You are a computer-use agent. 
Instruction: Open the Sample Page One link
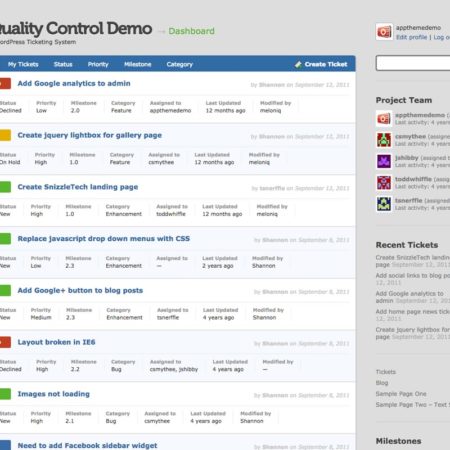pyautogui.click(x=401, y=394)
